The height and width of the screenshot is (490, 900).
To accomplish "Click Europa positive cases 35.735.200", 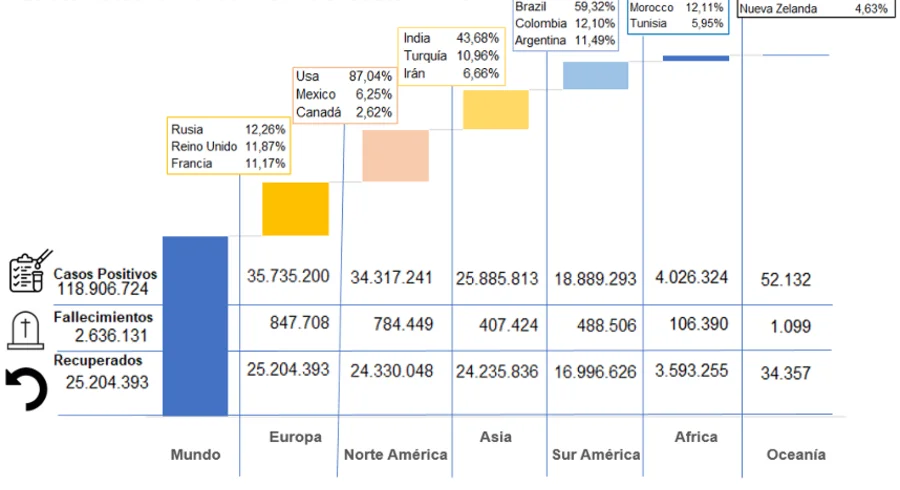I will [x=288, y=276].
